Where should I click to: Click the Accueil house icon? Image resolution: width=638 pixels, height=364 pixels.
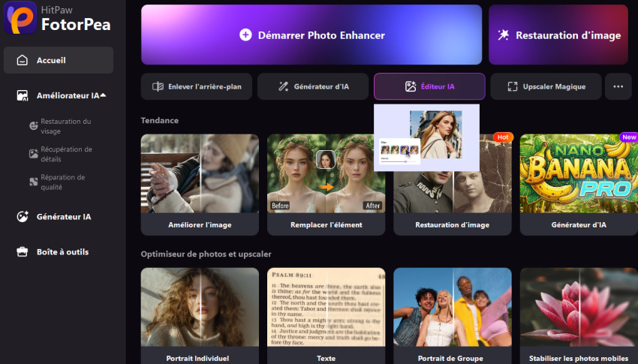pos(23,60)
